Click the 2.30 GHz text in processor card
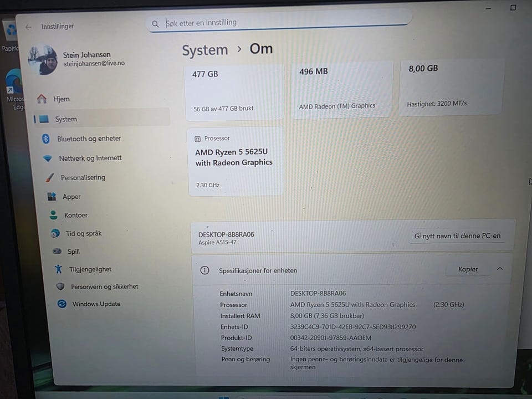Image resolution: width=532 pixels, height=399 pixels. point(208,185)
